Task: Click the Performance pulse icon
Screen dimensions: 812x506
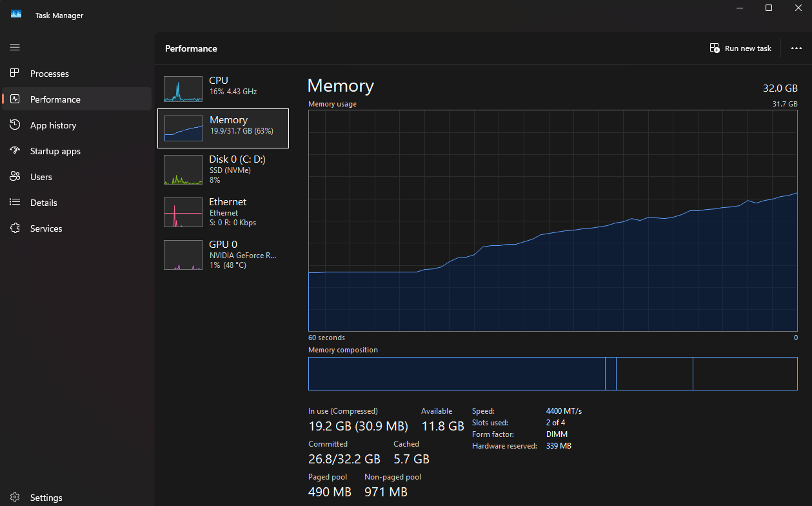Action: click(15, 99)
